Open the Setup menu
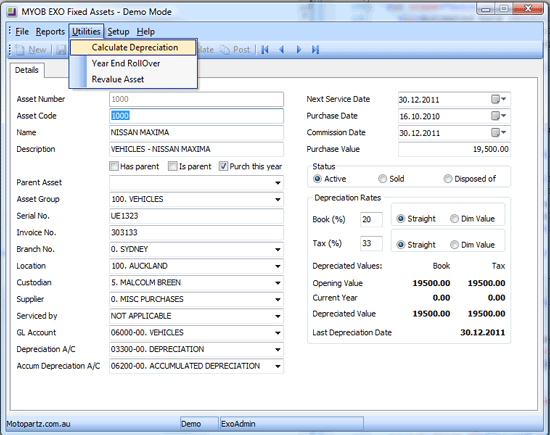Image resolution: width=550 pixels, height=435 pixels. pos(118,32)
